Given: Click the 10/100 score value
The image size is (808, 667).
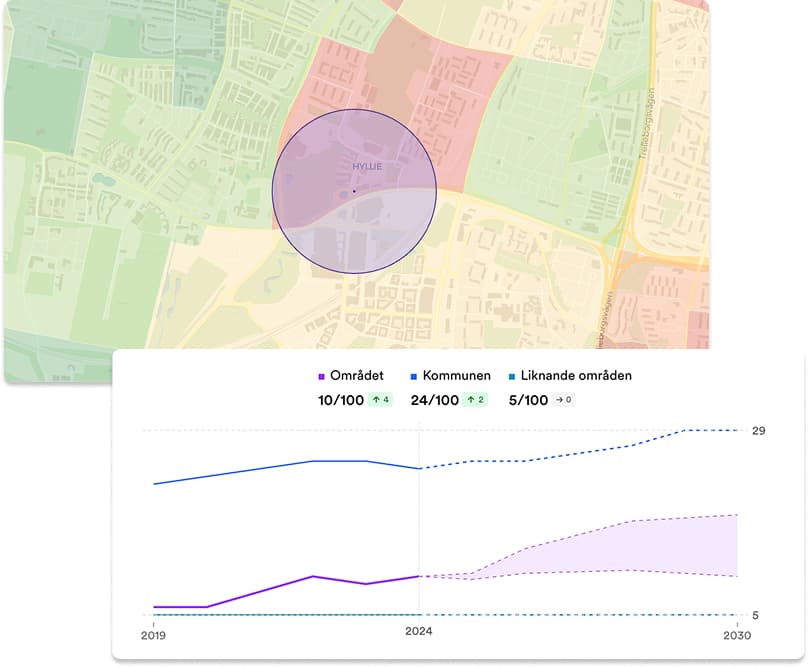Looking at the screenshot, I should click(x=340, y=400).
